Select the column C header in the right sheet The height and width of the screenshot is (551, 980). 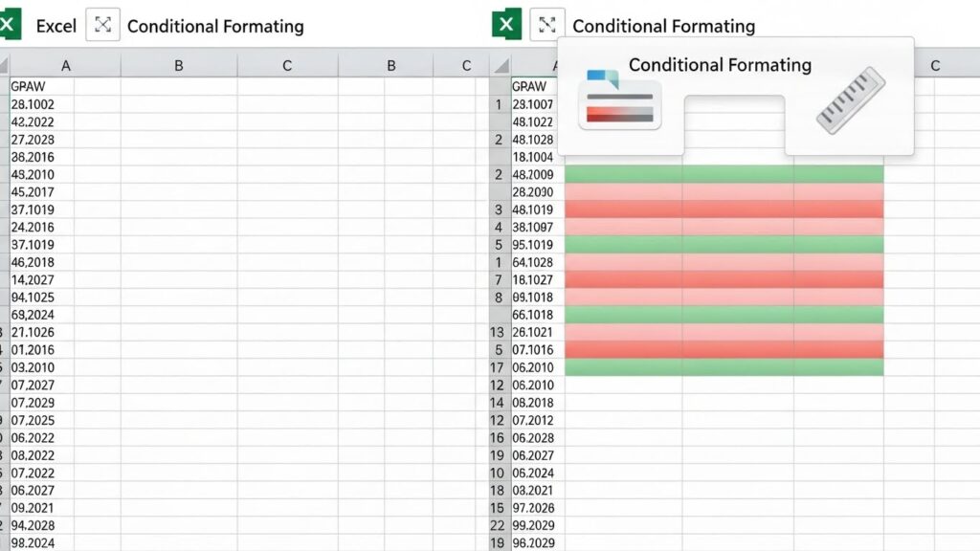(x=935, y=66)
